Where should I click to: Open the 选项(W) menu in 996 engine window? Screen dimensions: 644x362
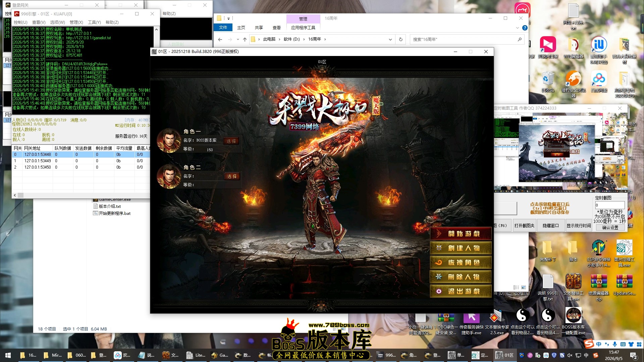point(57,22)
